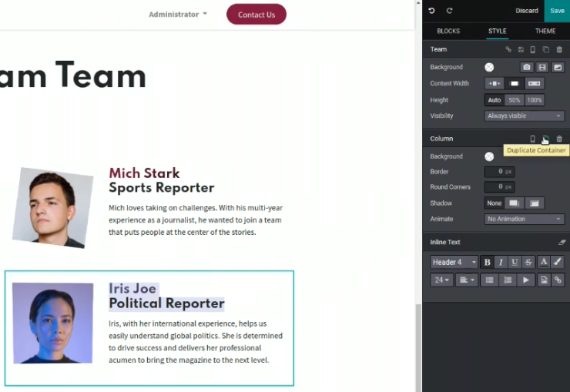Choose Team background shape icon
The image size is (570, 392).
click(558, 67)
